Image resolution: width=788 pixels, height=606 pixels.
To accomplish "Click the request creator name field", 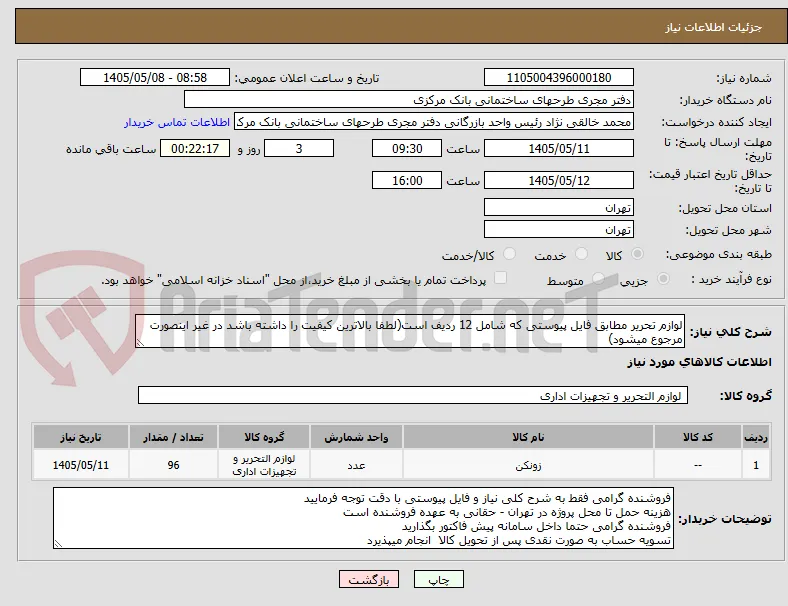I will click(x=434, y=122).
